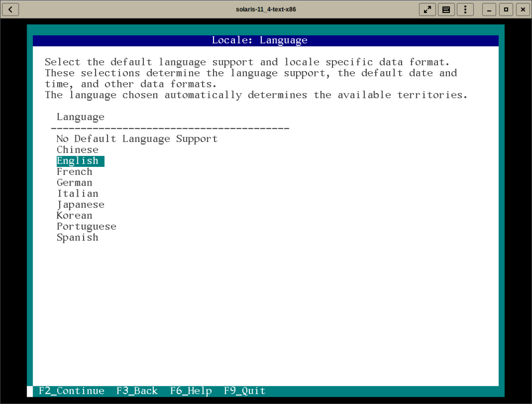Screen dimensions: 532x404
Task: Click the Locale: Language title header
Action: 260,41
